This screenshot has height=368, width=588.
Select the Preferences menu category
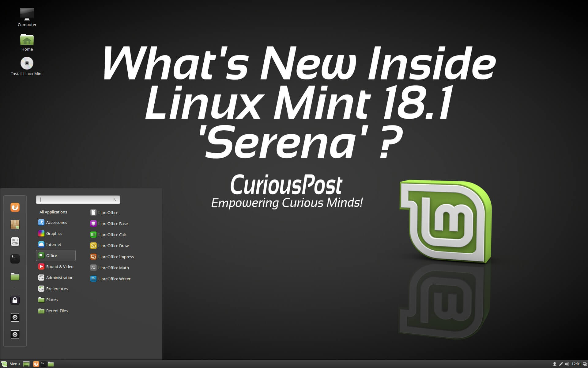click(x=57, y=288)
